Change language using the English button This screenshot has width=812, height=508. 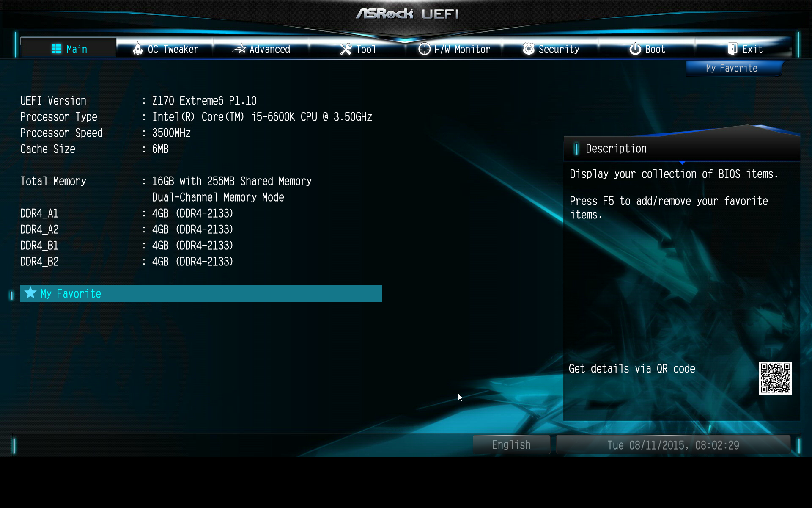511,445
